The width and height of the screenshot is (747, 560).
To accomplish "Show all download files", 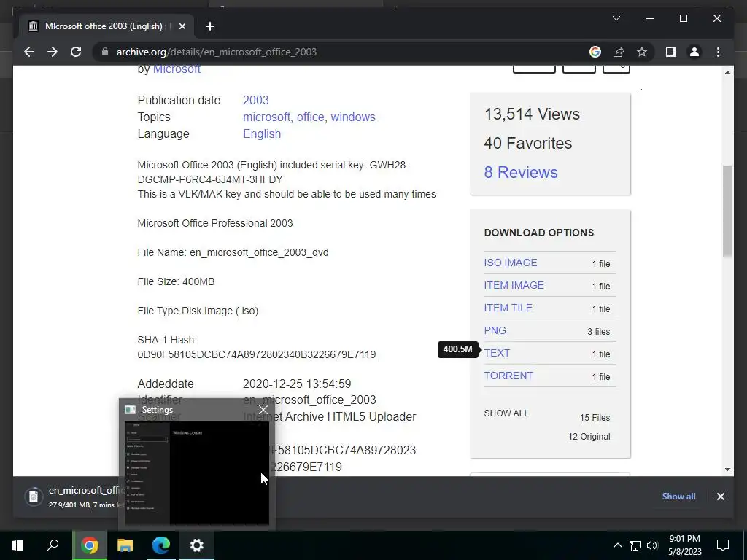I will (x=506, y=413).
